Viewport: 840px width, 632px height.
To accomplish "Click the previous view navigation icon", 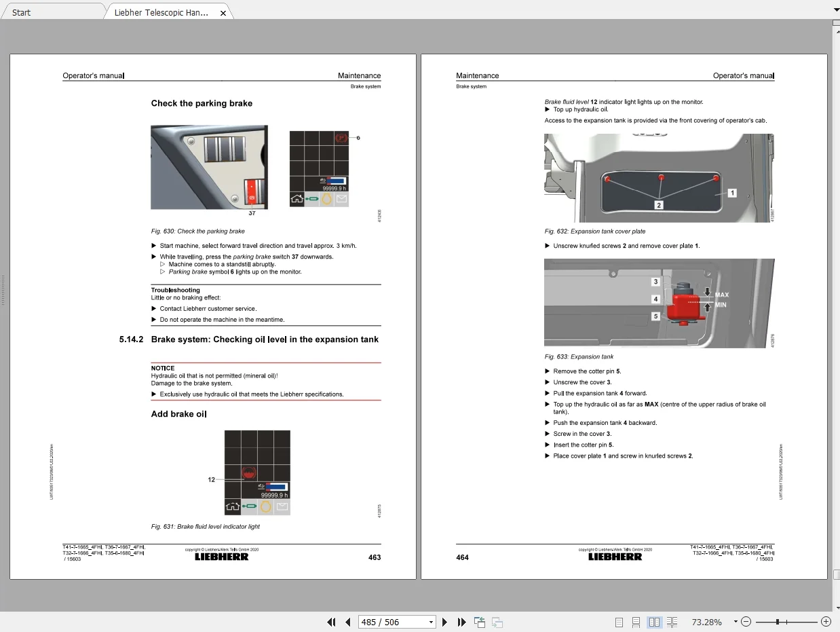I will click(480, 622).
